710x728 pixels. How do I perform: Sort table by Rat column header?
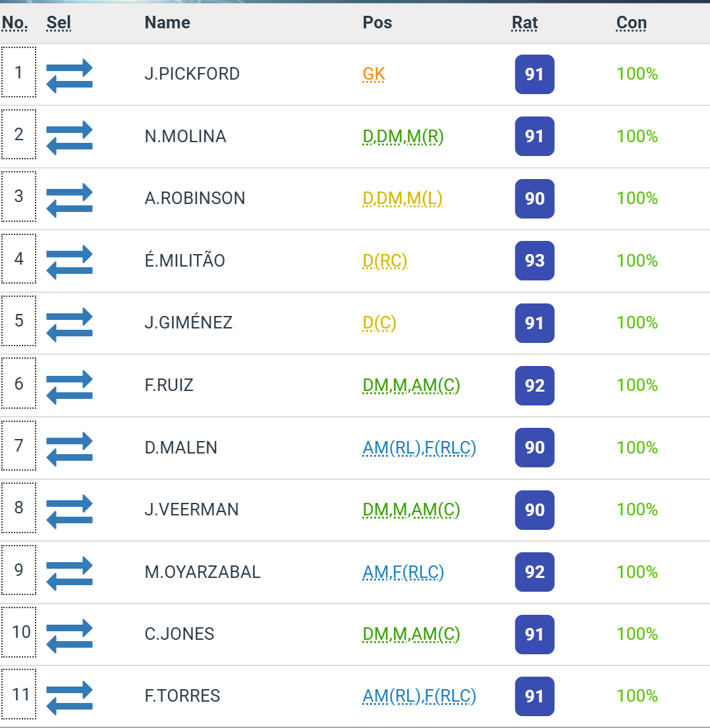click(524, 23)
